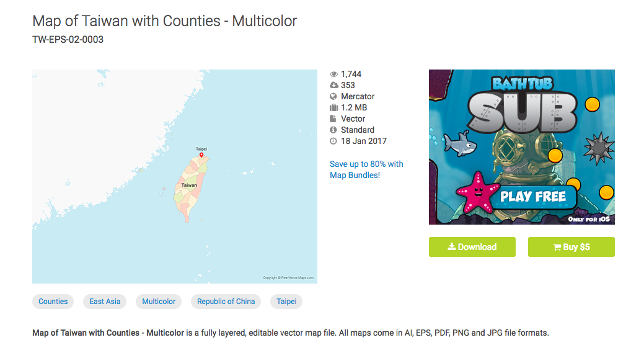Screen dimensions: 644x345
Task: Select the Republic of China tag
Action: point(226,302)
